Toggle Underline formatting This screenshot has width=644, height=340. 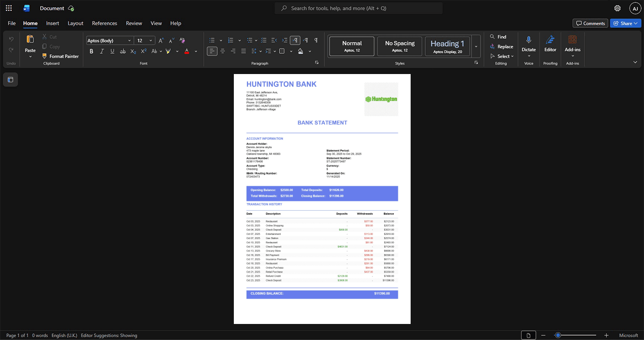point(112,51)
